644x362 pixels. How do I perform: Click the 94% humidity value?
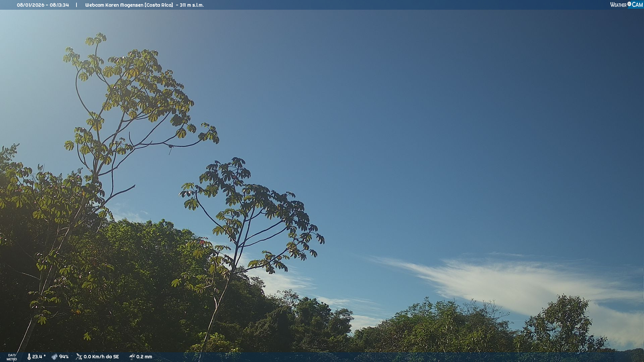point(64,357)
